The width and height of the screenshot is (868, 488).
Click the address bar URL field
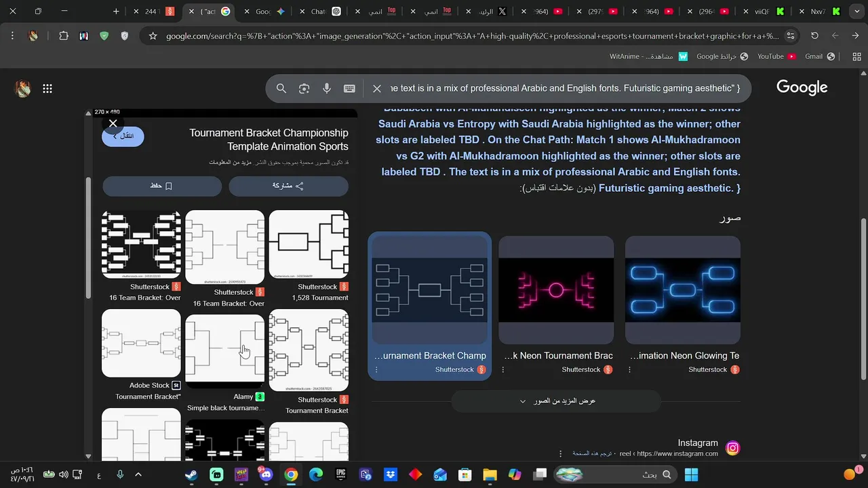[x=472, y=36]
